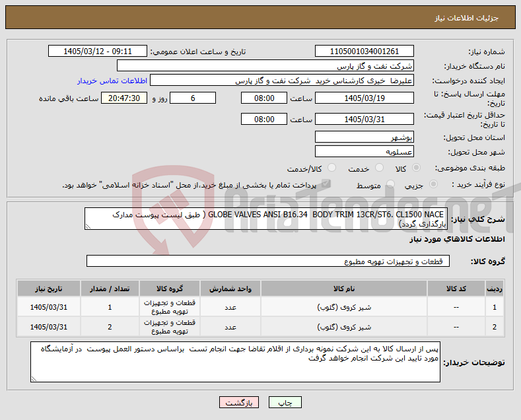The height and width of the screenshot is (420, 521).
Task: Click response deadline date 1405/03/19
Action: [364, 98]
